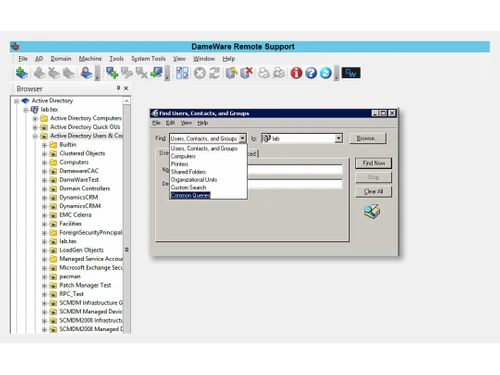Click the Find Now button
This screenshot has height=375, width=500.
coord(373,163)
